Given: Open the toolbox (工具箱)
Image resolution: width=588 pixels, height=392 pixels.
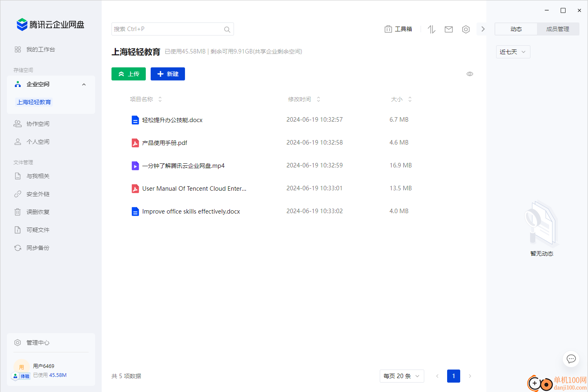Looking at the screenshot, I should click(x=398, y=29).
